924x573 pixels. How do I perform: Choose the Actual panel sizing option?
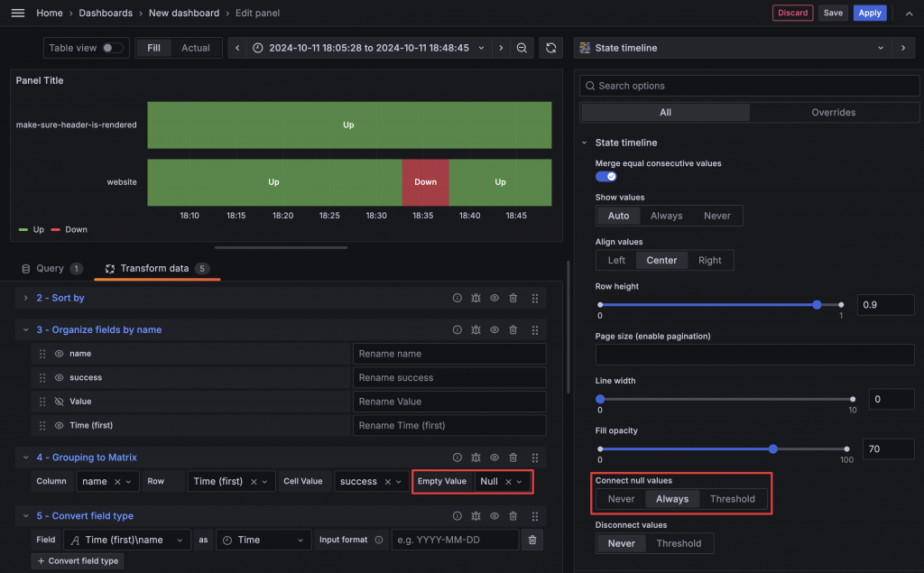point(196,48)
